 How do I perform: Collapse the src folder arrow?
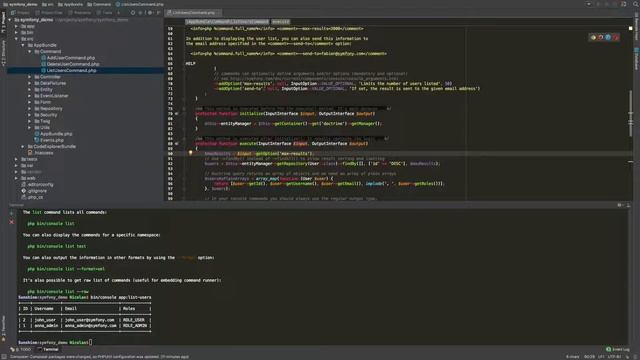[x=16, y=39]
